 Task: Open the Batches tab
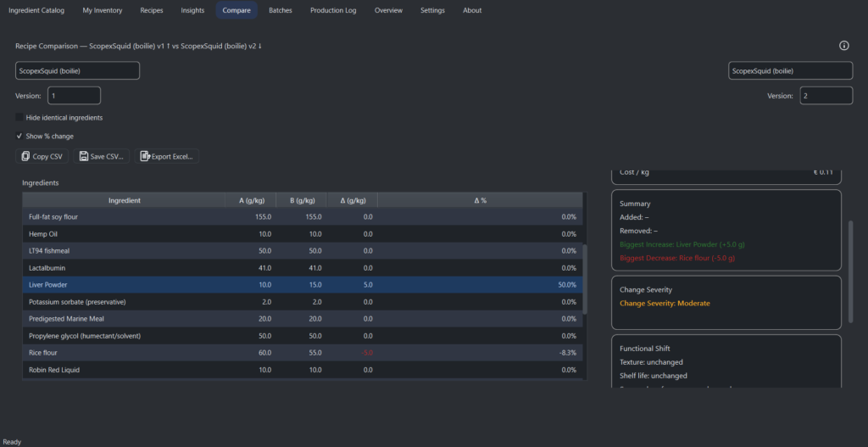click(x=281, y=10)
